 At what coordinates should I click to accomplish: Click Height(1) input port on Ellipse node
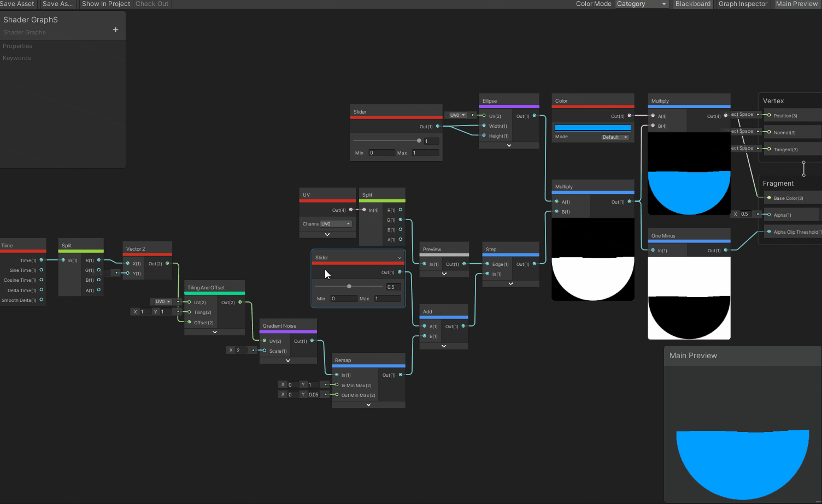tap(484, 135)
